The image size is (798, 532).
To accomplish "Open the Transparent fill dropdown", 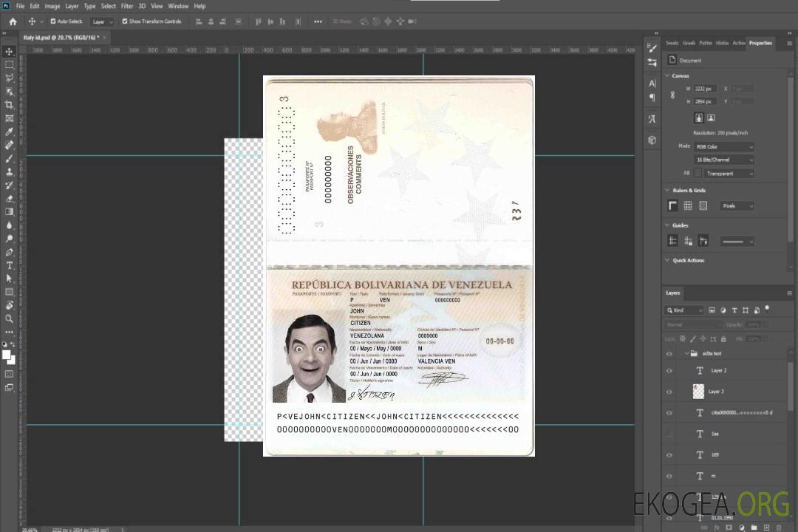I will (729, 174).
